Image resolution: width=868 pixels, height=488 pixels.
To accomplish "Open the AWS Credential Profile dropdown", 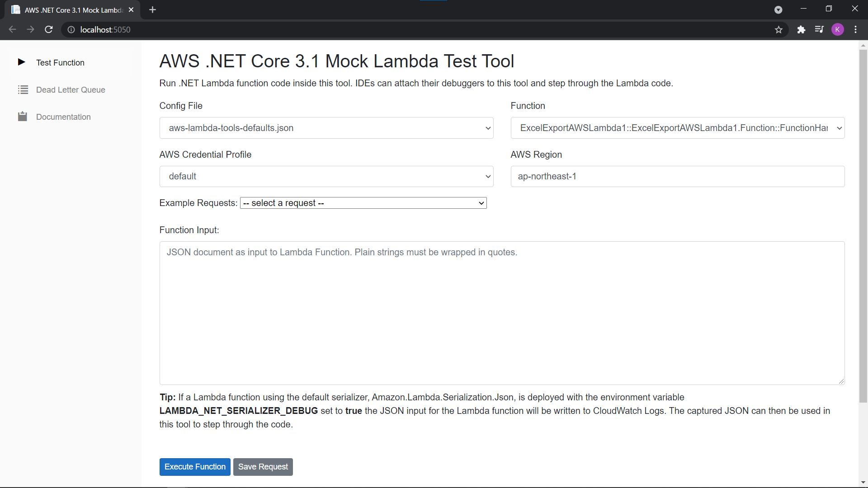I will tap(326, 176).
